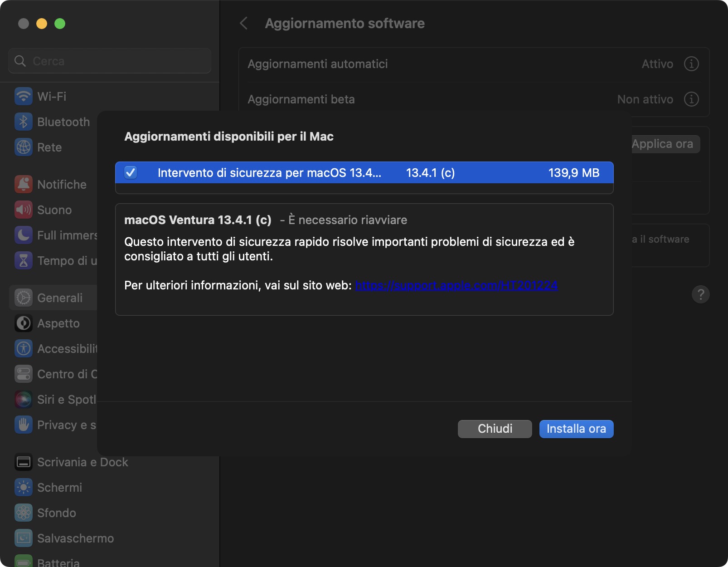Click the Non attivo status value
728x567 pixels.
645,99
